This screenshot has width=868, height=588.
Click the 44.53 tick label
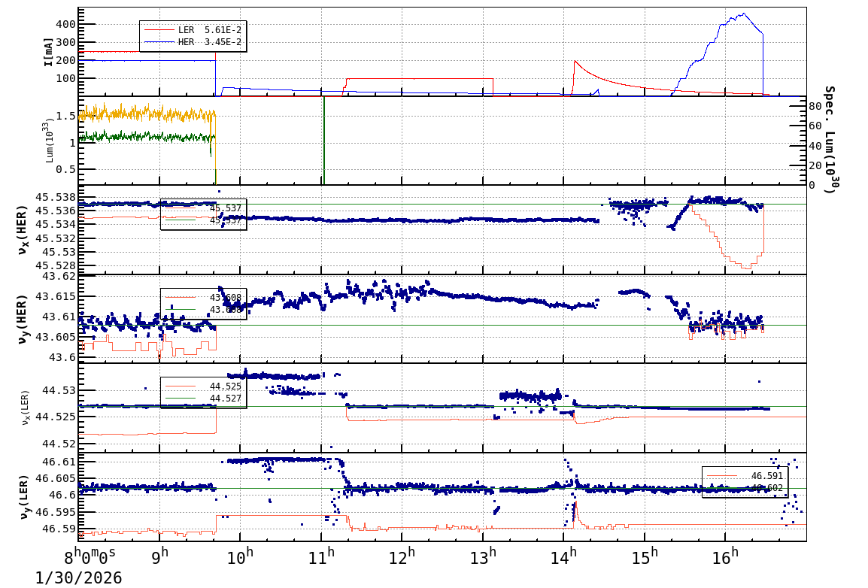pyautogui.click(x=59, y=390)
